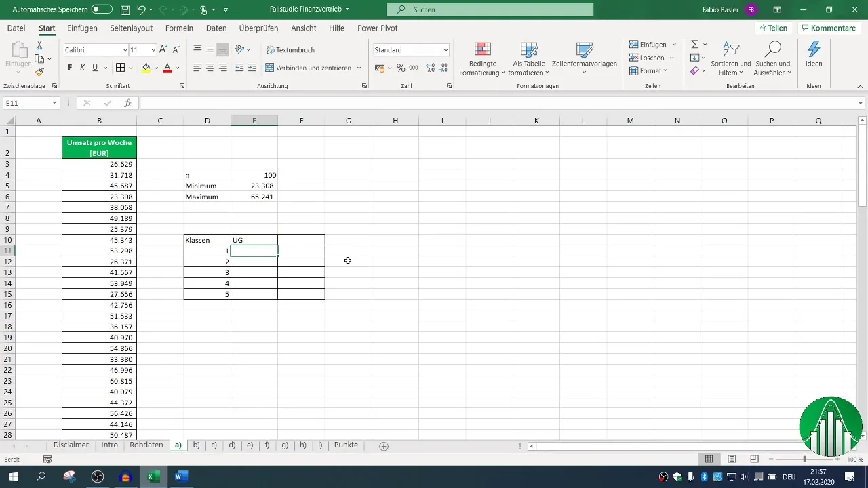The height and width of the screenshot is (488, 868).
Task: Click the Kommentare button
Action: 828,28
